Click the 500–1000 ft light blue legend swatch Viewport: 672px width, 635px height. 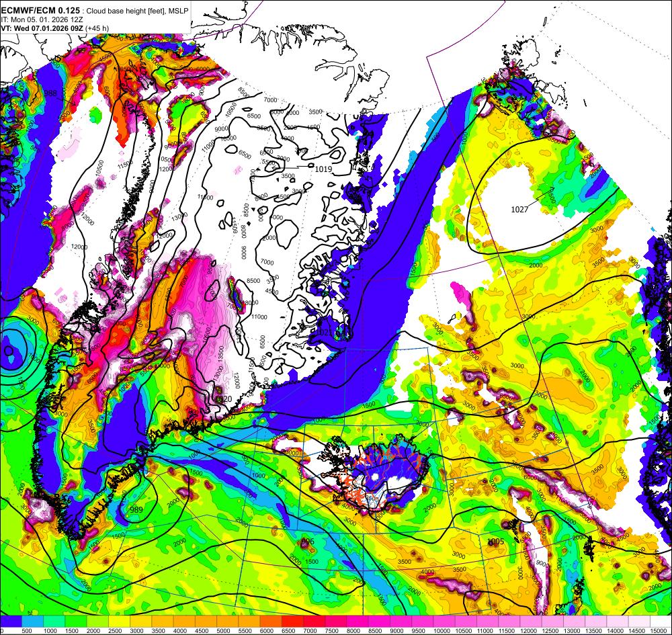32,620
